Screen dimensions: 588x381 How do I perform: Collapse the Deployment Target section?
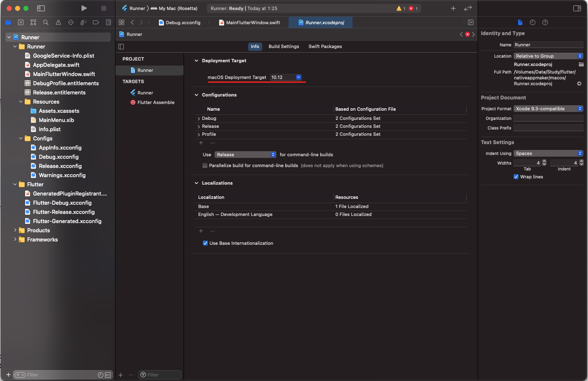click(196, 61)
